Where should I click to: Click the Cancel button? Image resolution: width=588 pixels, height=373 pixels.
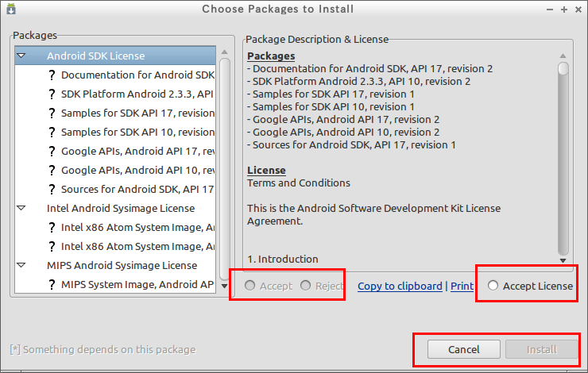pos(464,349)
